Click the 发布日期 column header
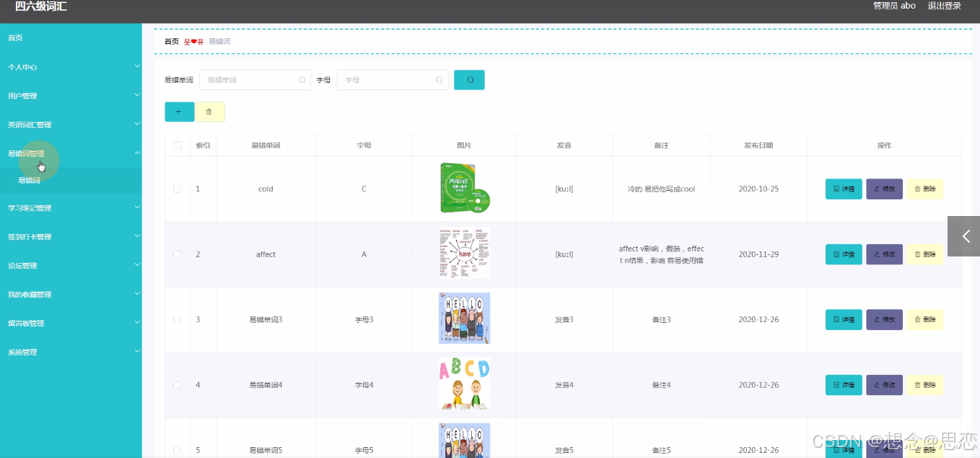980x458 pixels. [758, 145]
